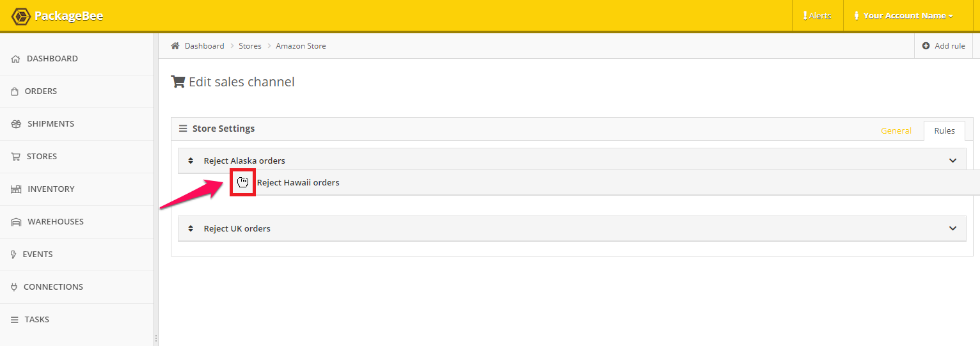Switch to the General tab

point(896,130)
